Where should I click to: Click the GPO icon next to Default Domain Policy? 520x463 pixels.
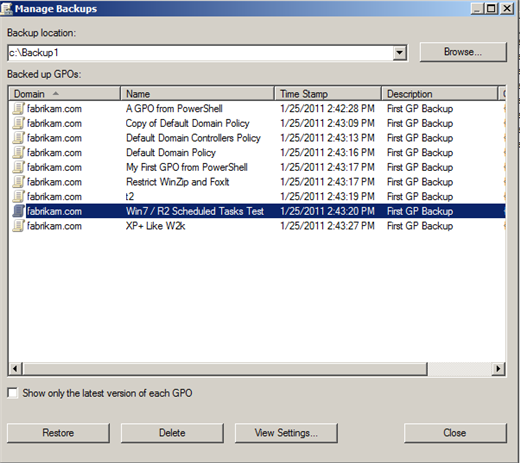(x=18, y=153)
